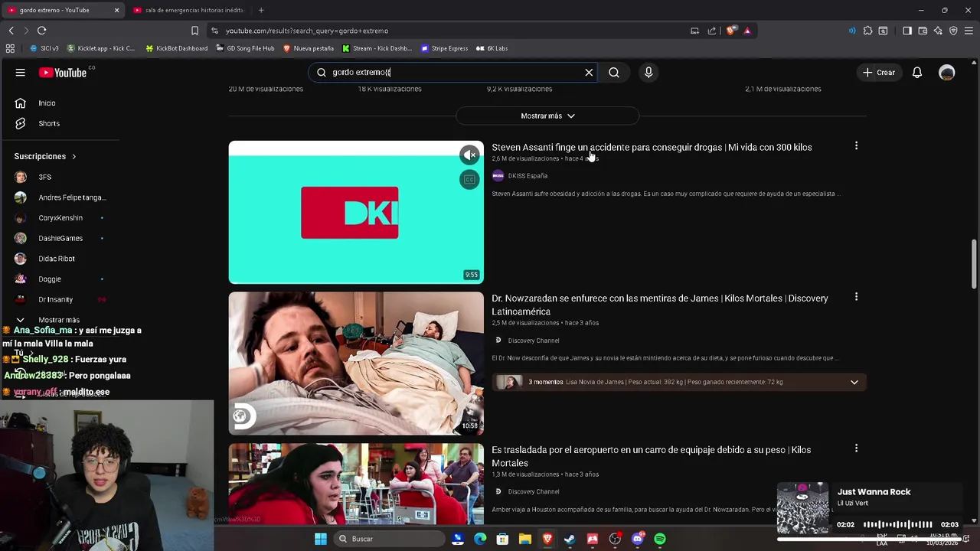Click the YouTube logo
The width and height of the screenshot is (980, 551).
[63, 73]
